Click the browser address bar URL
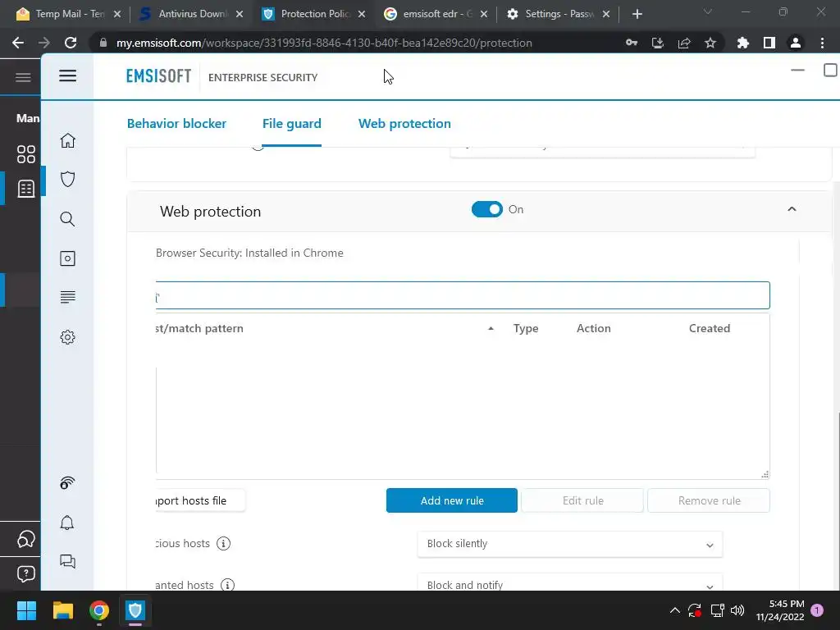Screen dimensions: 840x630 pyautogui.click(x=324, y=43)
